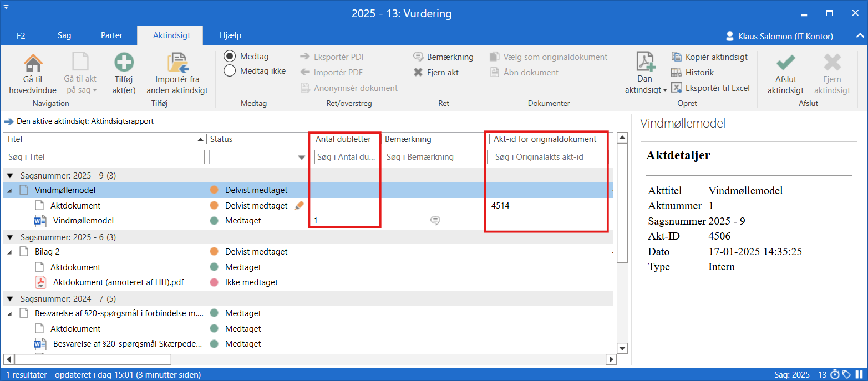
Task: Click the Kopiér aktindsigt icon
Action: [x=676, y=57]
